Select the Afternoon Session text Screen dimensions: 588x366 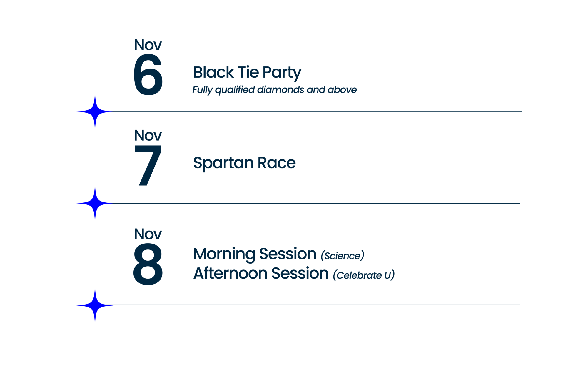coord(261,273)
